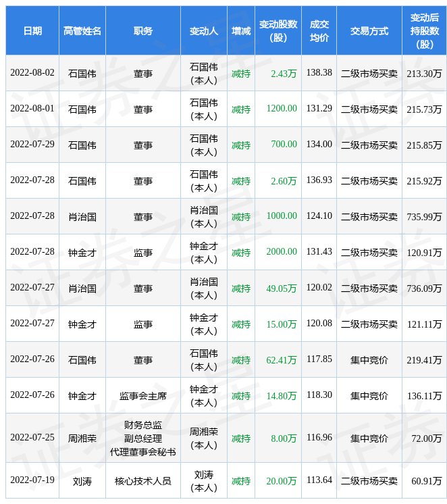
Task: Click the 财务总监 副总经理 代理董事会秘书 cell
Action: point(143,438)
